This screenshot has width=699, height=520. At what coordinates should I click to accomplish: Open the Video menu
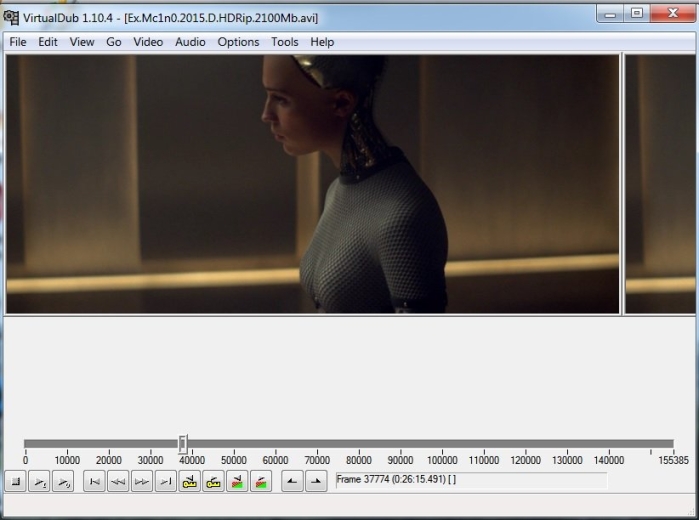click(148, 42)
